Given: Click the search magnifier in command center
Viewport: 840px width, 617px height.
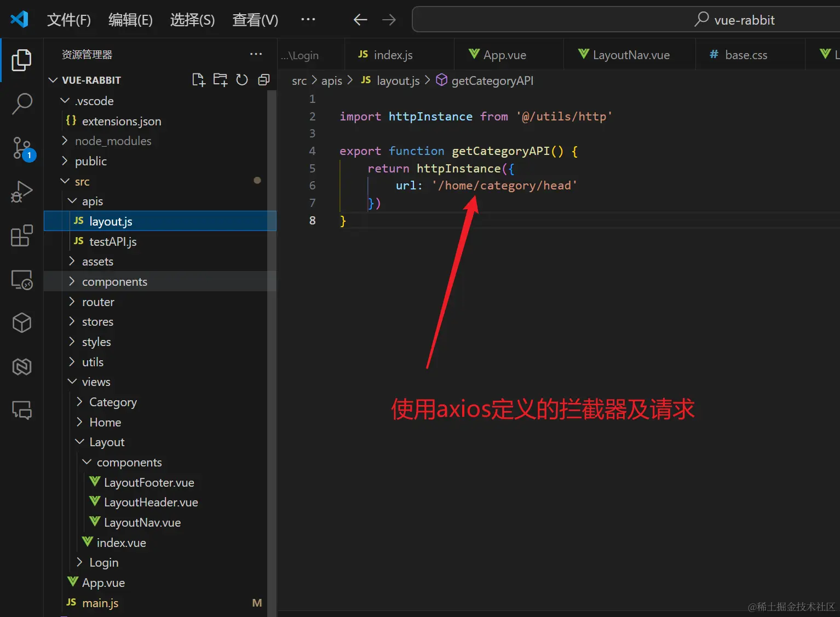Looking at the screenshot, I should pos(701,20).
